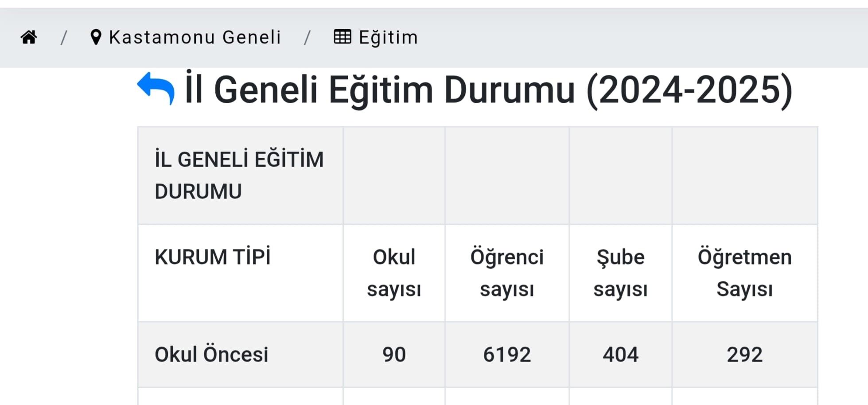This screenshot has width=868, height=405.
Task: Sort by the Okul sayısı column header
Action: click(393, 272)
